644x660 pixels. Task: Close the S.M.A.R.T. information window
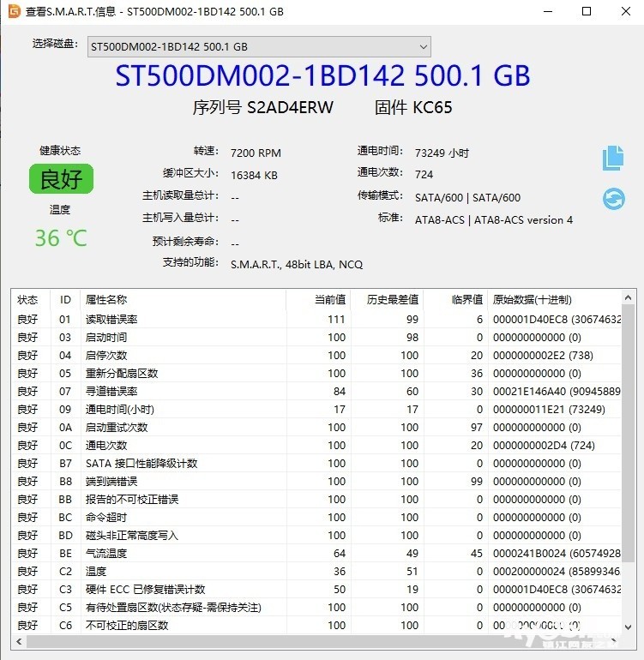pyautogui.click(x=626, y=11)
